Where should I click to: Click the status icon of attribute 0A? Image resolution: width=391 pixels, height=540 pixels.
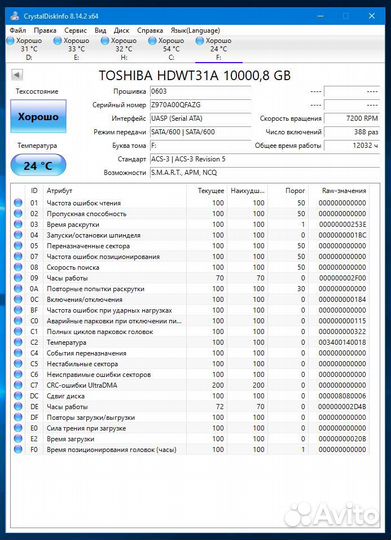[x=18, y=288]
